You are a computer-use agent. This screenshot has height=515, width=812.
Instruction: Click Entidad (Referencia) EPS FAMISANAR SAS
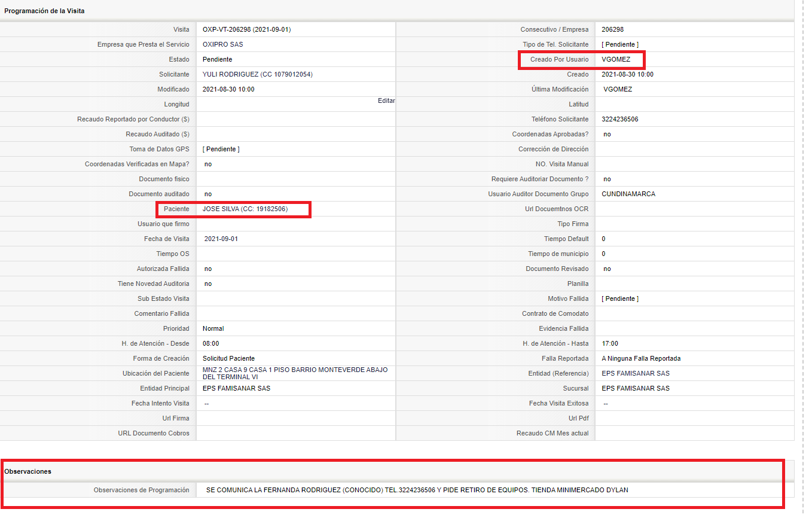[x=636, y=373]
